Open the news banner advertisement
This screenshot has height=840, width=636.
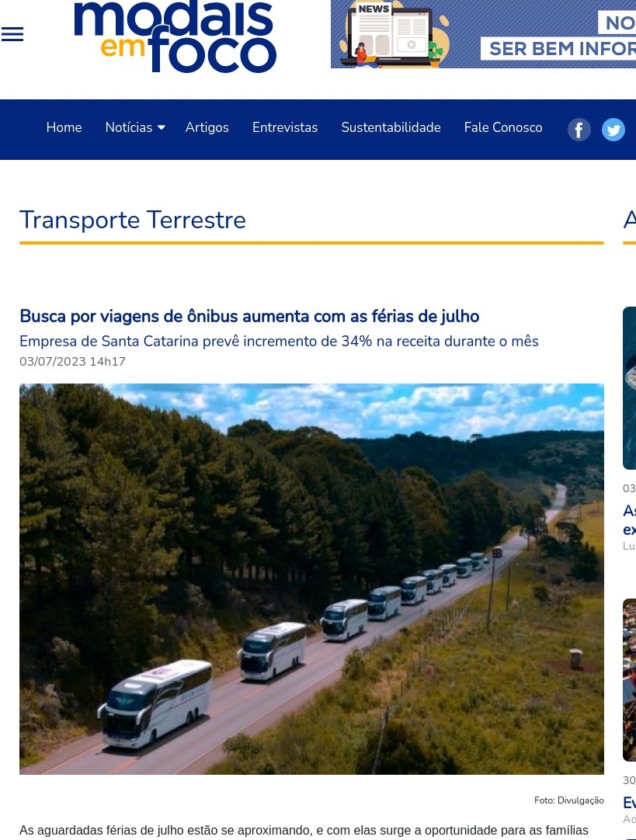483,34
